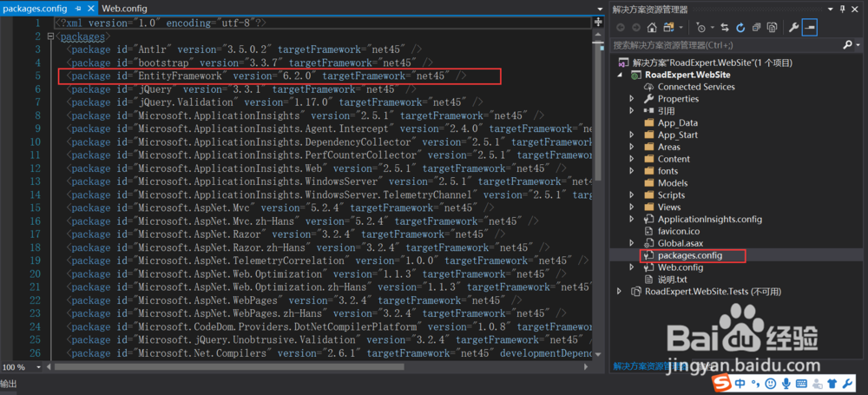The height and width of the screenshot is (395, 868).
Task: Select the solution 'RoadExpert.WebSite' root node
Action: pos(713,63)
